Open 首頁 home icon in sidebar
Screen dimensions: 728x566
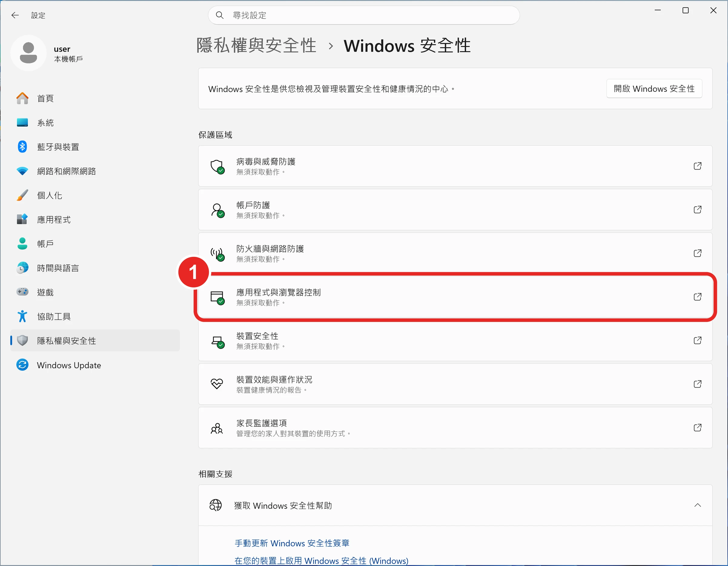[x=22, y=98]
